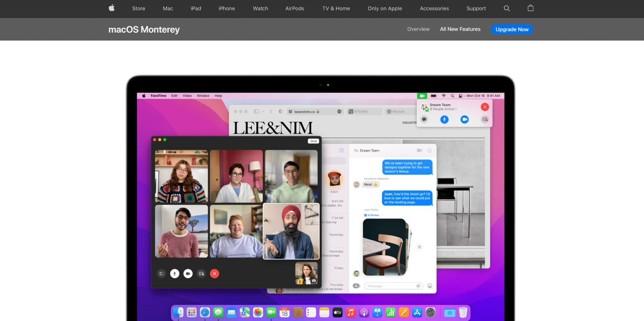Screen dimensions: 644x321
Task: Open the Numbers icon in the dock
Action: coord(390,313)
